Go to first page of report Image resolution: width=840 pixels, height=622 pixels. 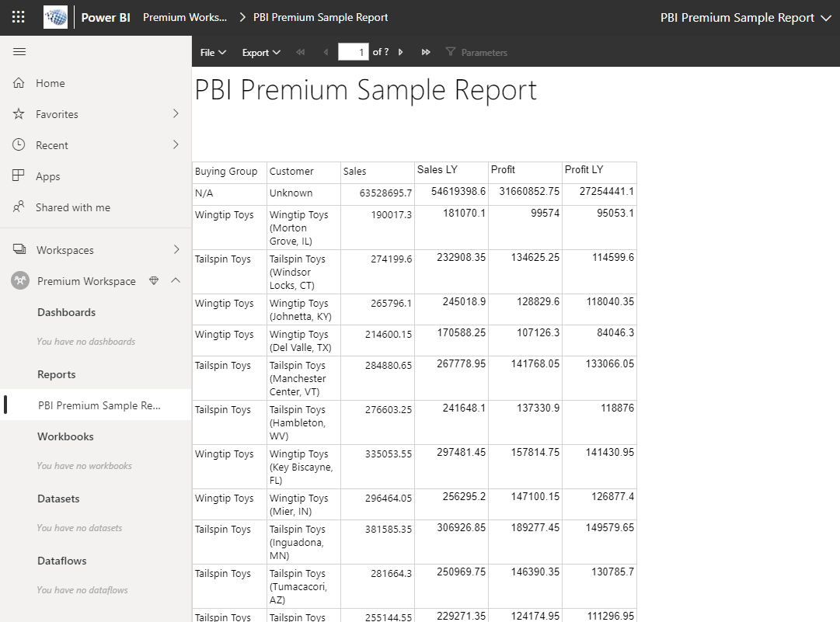[x=301, y=52]
